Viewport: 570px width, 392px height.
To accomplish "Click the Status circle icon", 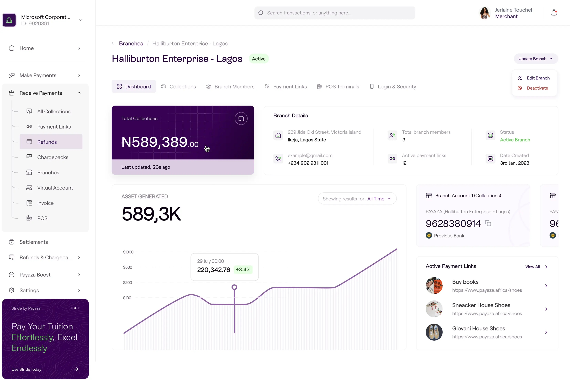I will [x=490, y=135].
